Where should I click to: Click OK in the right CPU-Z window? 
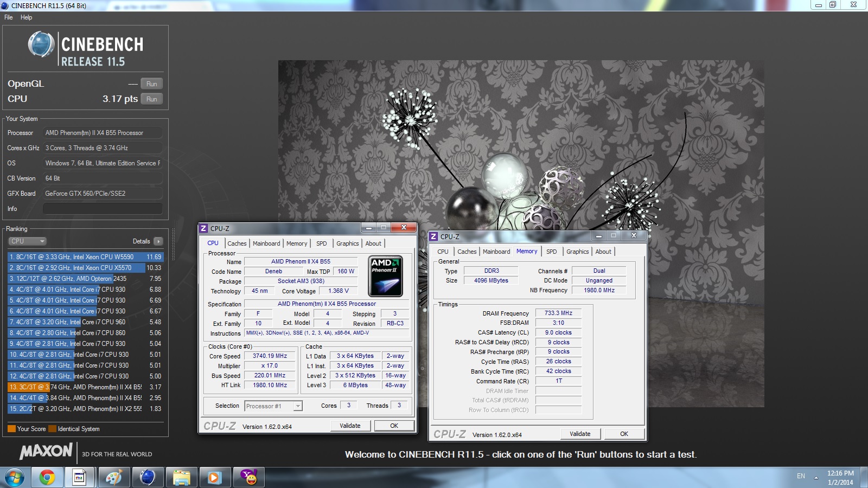(x=624, y=434)
